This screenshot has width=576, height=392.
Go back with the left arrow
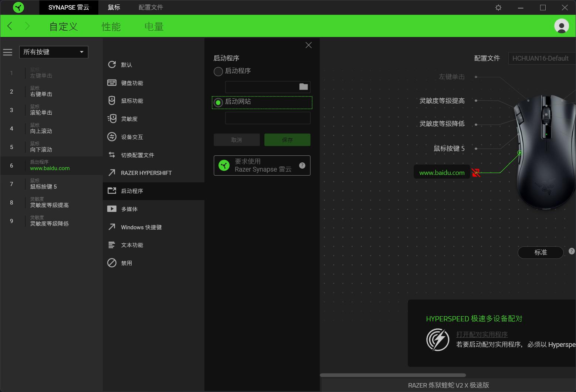[10, 26]
